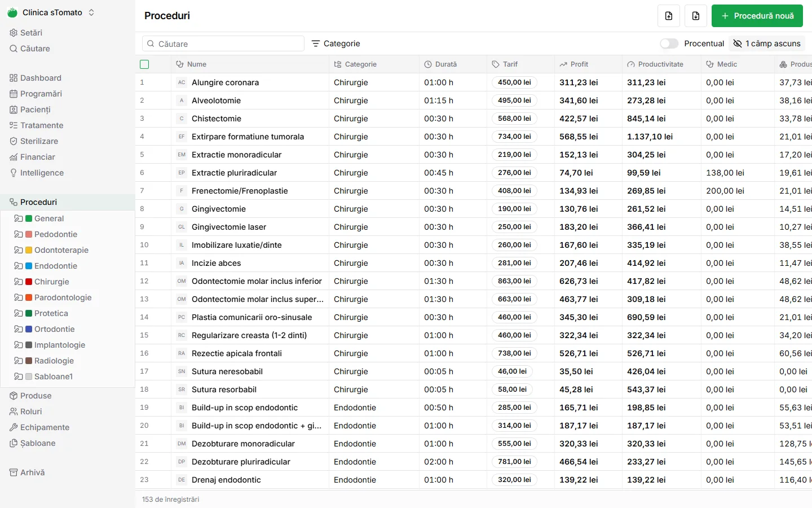Collapse the Proceduri sidebar section
This screenshot has height=508, width=812.
(x=68, y=202)
